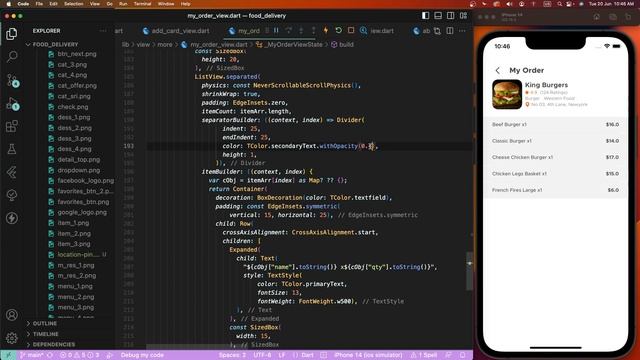Open the Go menu
Viewport: 640px width, 360px height.
pyautogui.click(x=109, y=4)
